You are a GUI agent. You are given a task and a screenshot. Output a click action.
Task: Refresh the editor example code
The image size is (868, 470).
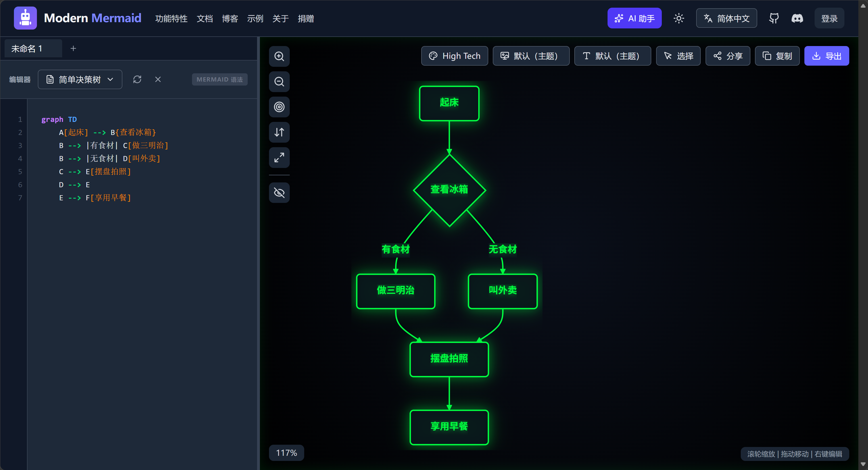[x=137, y=79]
